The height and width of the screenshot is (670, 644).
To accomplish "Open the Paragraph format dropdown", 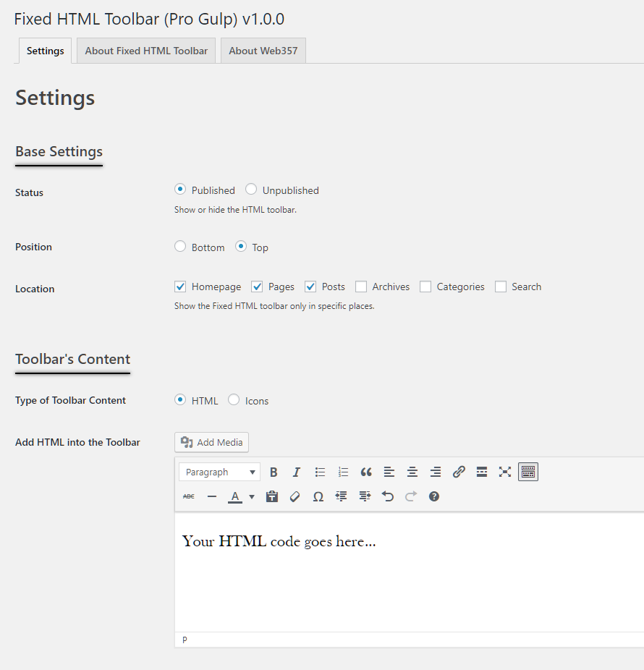I will click(x=220, y=472).
